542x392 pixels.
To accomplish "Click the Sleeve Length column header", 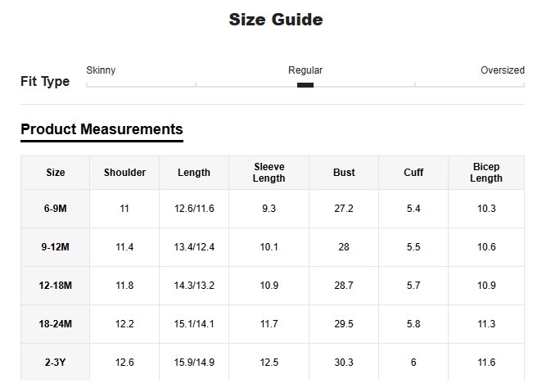I will tap(269, 173).
